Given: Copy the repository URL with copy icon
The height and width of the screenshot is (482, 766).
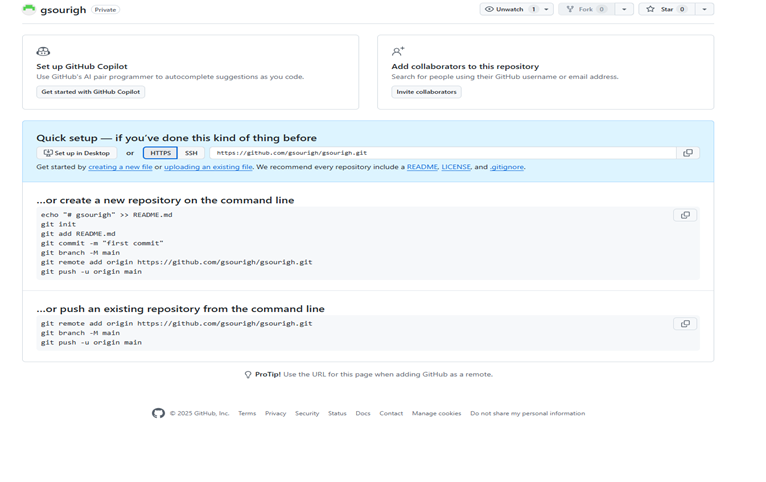Looking at the screenshot, I should [688, 153].
